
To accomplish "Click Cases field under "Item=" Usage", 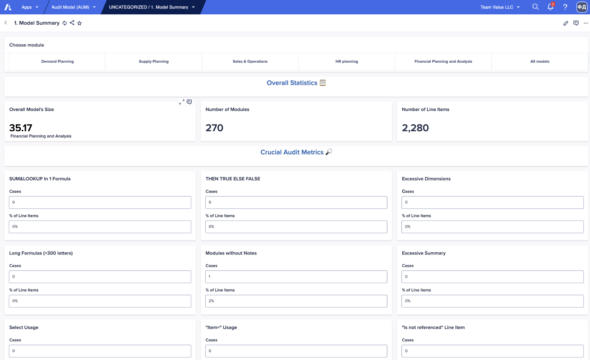I will pos(296,351).
